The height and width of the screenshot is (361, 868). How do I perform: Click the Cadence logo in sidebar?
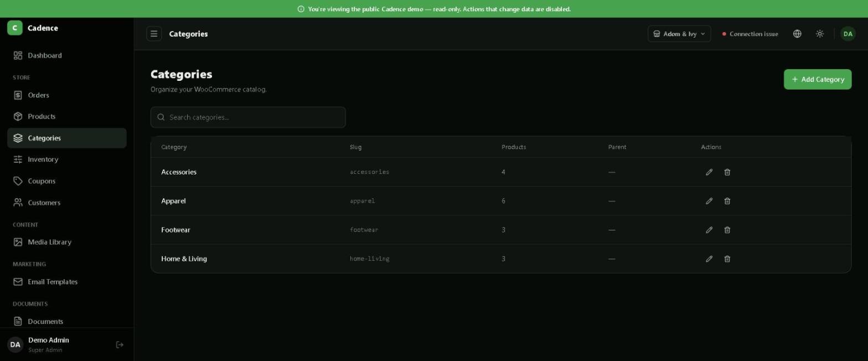[x=15, y=28]
